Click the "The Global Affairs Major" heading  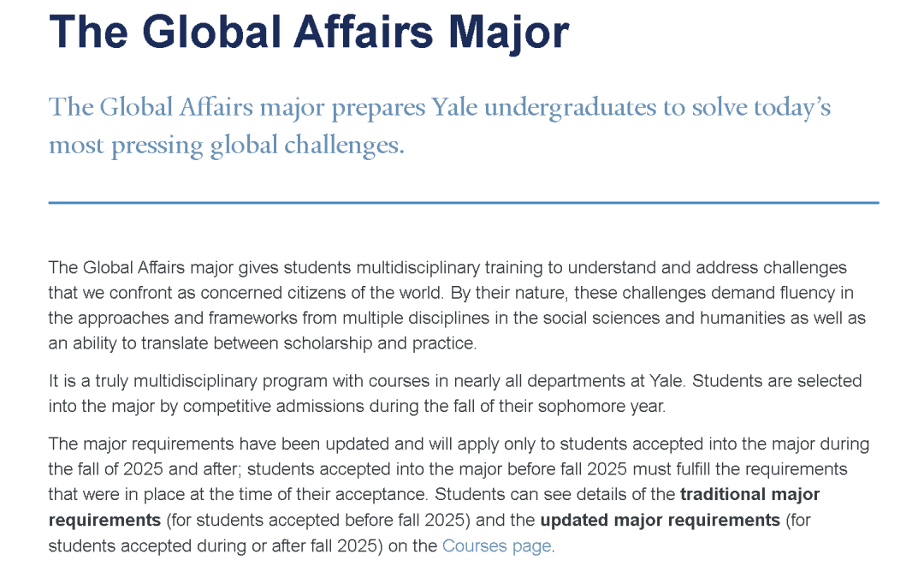tap(309, 32)
